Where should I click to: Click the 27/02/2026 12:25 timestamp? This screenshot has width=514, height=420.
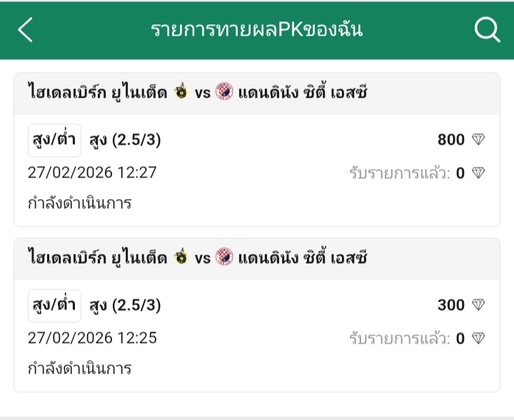[x=92, y=338]
